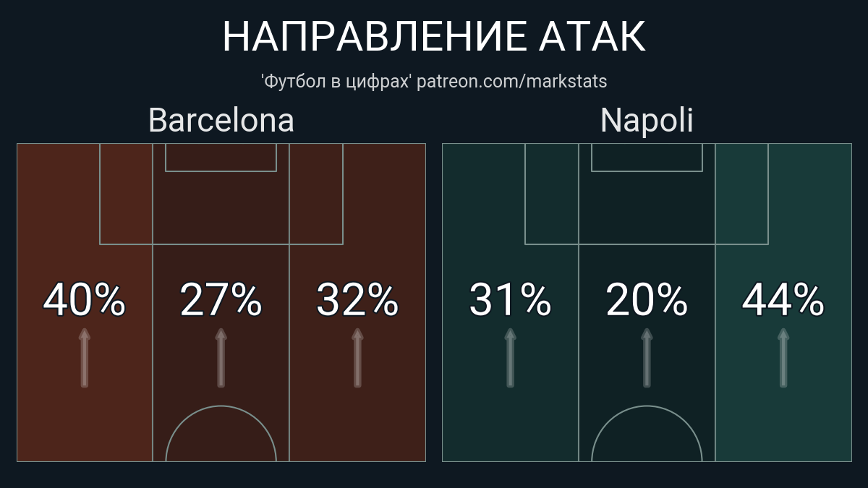Select Napoli's 44% right zone value
The width and height of the screenshot is (868, 488).
(783, 300)
